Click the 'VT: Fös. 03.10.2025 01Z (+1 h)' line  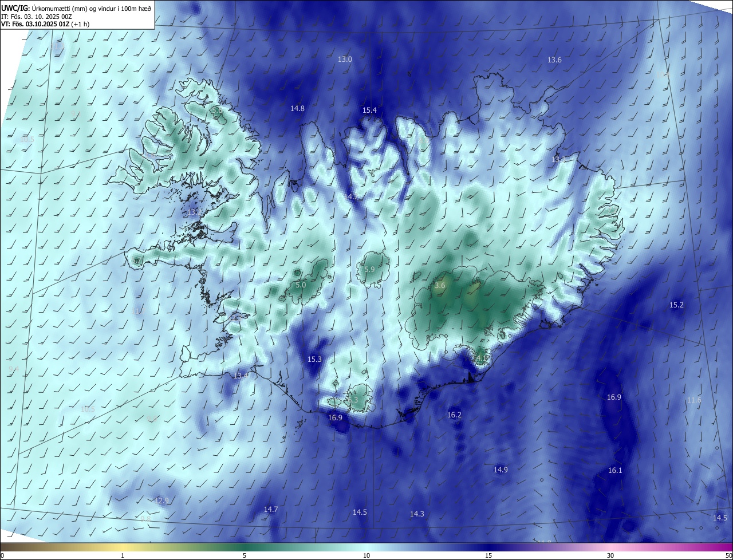point(45,24)
